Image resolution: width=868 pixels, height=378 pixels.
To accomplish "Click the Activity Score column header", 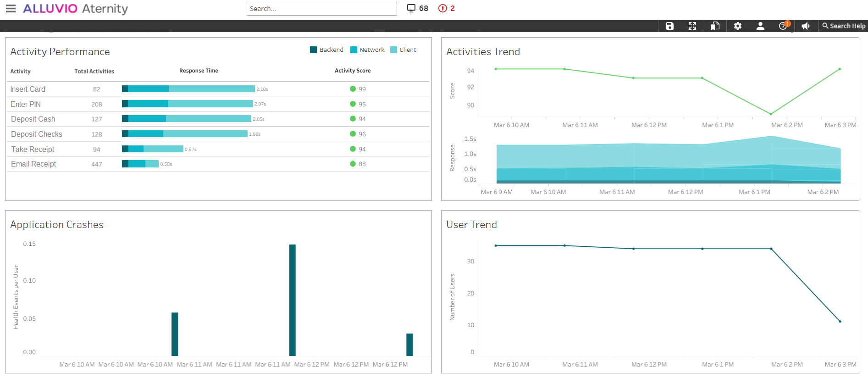I will (353, 71).
